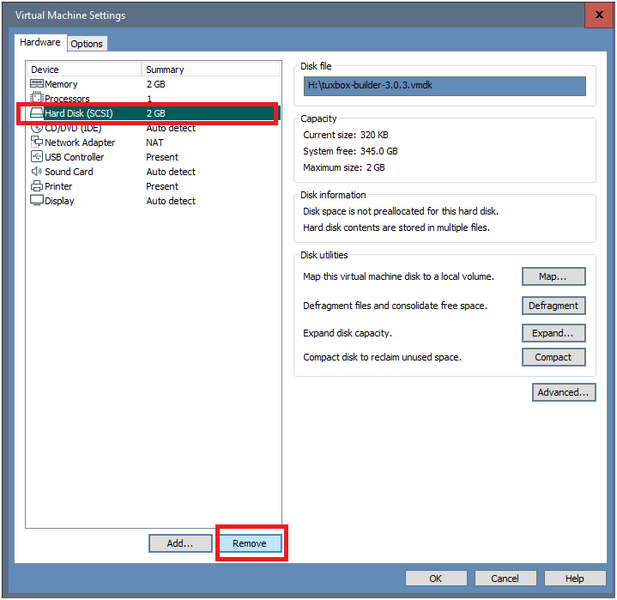Viewport: 617px width, 600px height.
Task: Open the Hardware tab
Action: pos(40,43)
